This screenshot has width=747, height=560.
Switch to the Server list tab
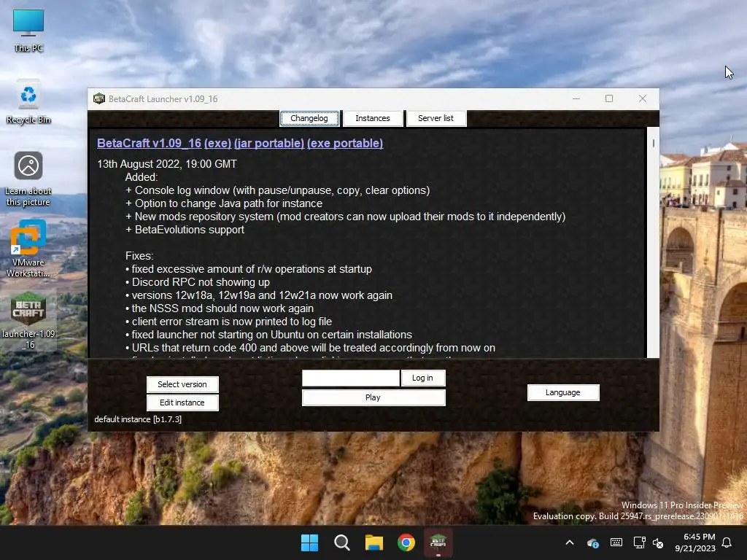[436, 118]
